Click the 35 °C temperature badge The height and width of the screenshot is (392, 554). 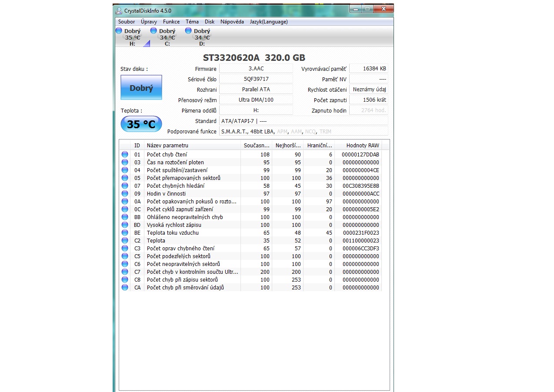point(141,124)
